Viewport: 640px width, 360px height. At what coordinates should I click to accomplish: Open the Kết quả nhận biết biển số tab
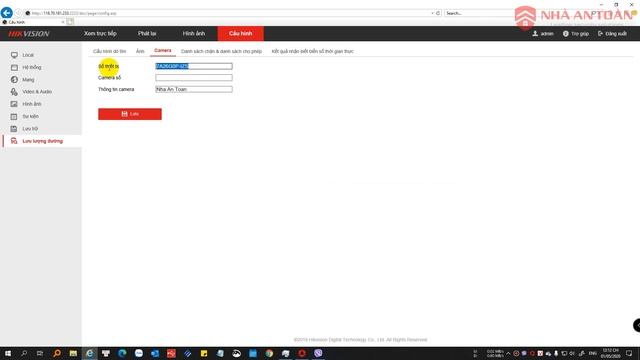(313, 51)
